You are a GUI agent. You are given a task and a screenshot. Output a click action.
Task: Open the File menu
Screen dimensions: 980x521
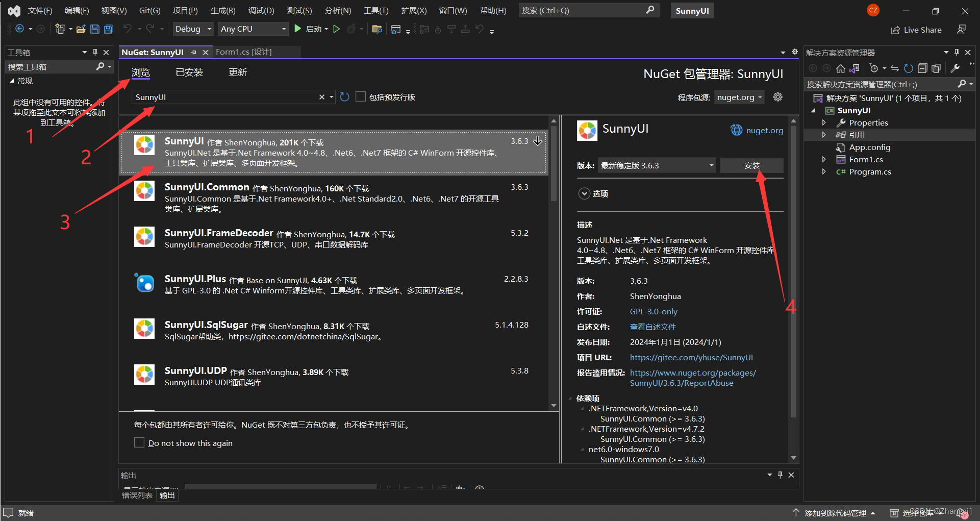pyautogui.click(x=40, y=11)
